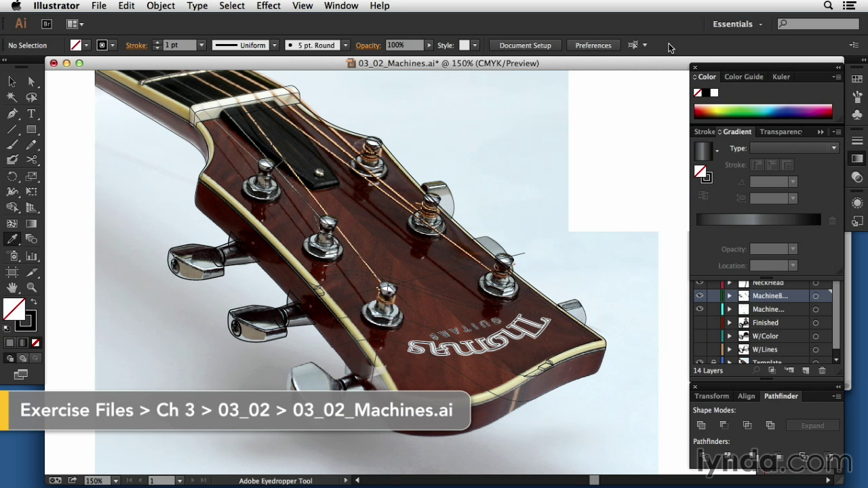This screenshot has width=868, height=488.
Task: Select the Type tool
Action: pos(31,114)
